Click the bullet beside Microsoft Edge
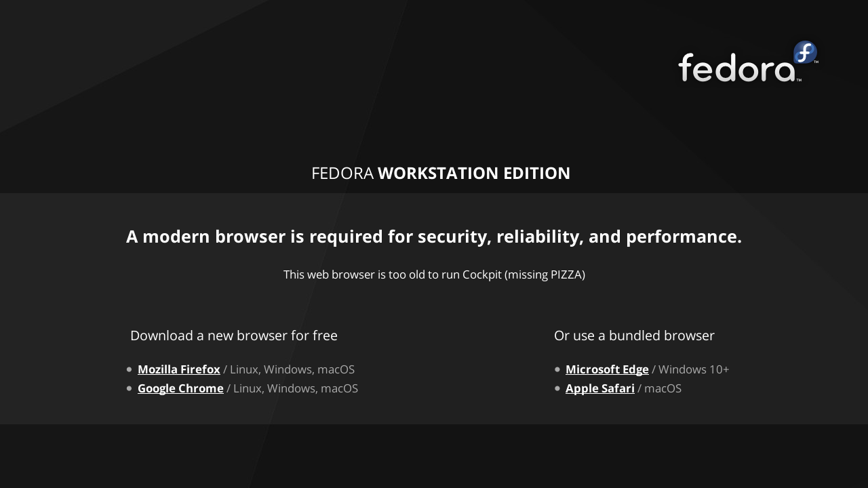 pyautogui.click(x=557, y=369)
